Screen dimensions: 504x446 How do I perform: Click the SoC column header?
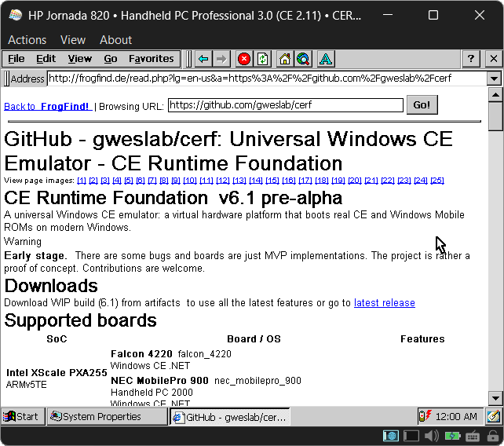(57, 339)
